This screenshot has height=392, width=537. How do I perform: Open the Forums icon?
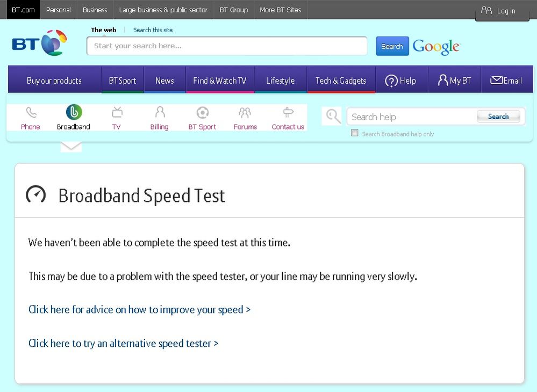tap(245, 112)
